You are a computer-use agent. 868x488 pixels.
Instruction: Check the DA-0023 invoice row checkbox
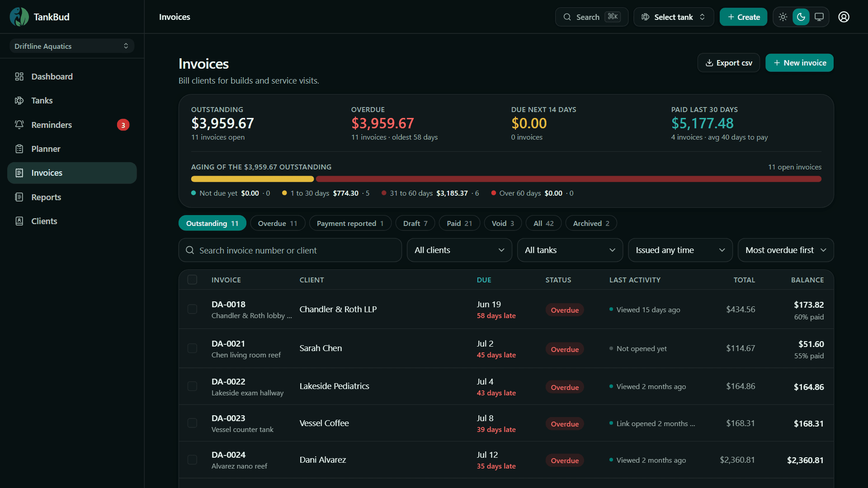[x=192, y=423]
